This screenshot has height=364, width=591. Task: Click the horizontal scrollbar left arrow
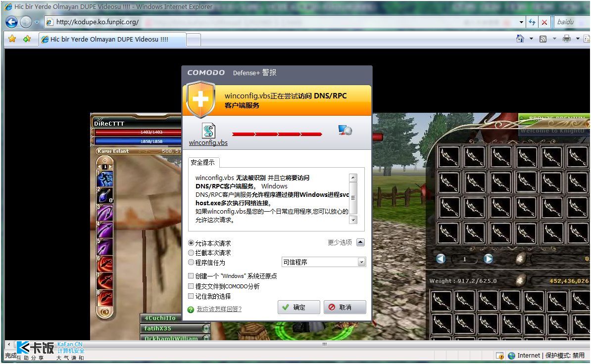(9, 344)
